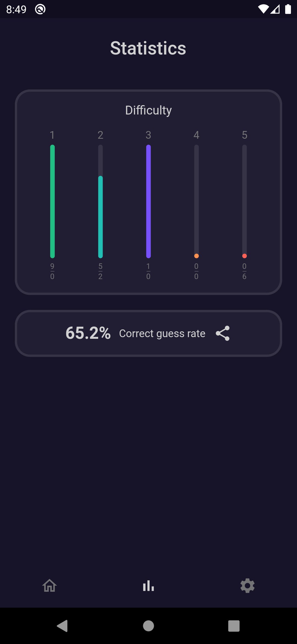The height and width of the screenshot is (644, 297).
Task: Tap the 65.2% correct guess rate value
Action: coord(88,333)
